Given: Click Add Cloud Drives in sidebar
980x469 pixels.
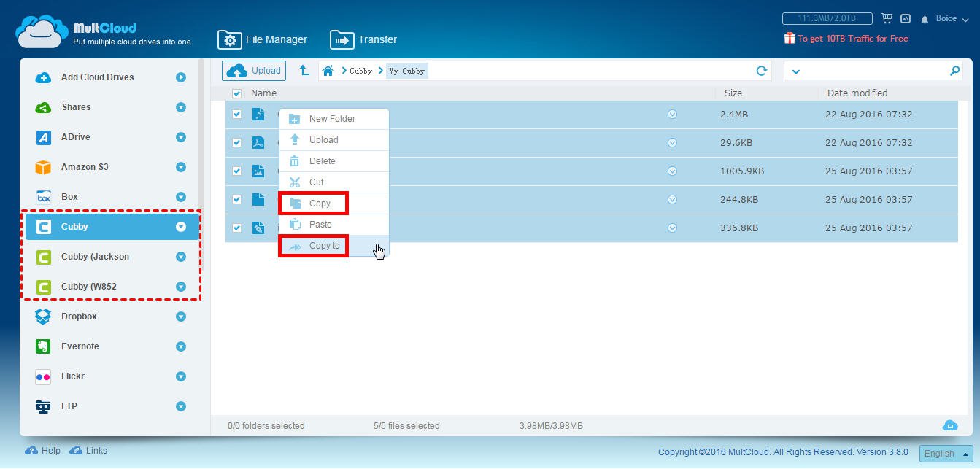Looking at the screenshot, I should tap(111, 77).
